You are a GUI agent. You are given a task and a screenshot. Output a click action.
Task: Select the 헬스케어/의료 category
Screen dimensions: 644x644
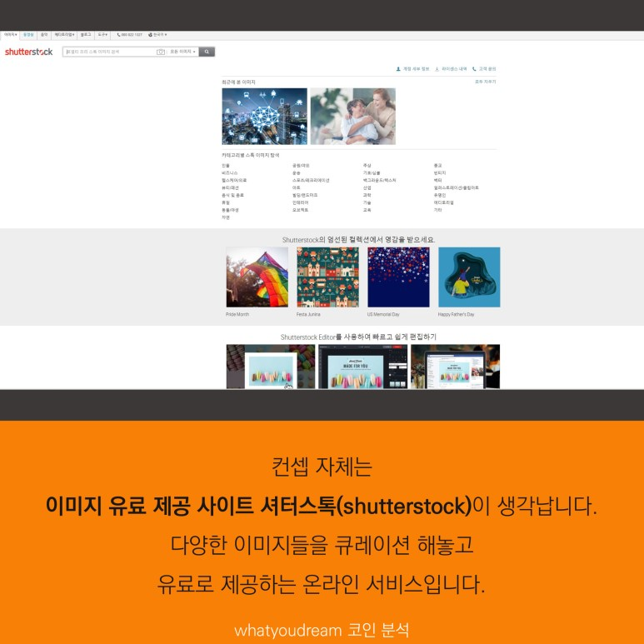pyautogui.click(x=234, y=180)
